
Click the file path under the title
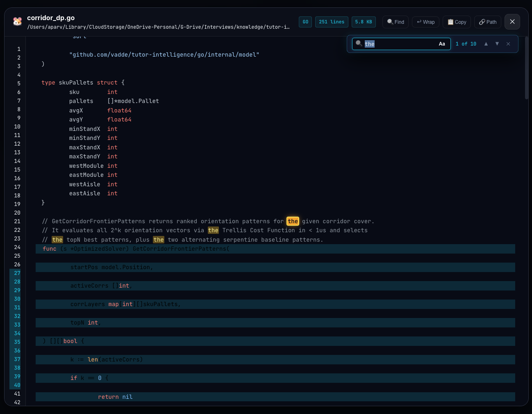(158, 27)
